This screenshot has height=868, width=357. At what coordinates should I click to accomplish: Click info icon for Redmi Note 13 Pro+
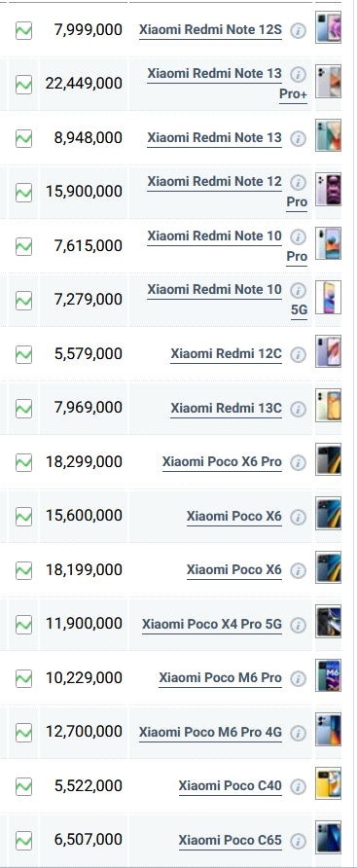coord(299,74)
